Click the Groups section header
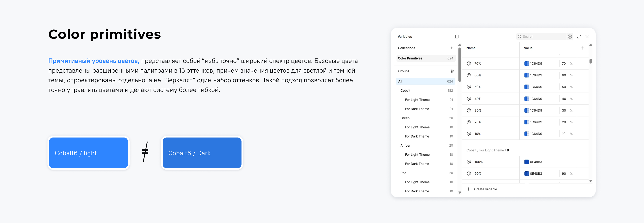This screenshot has width=644, height=223. [404, 71]
